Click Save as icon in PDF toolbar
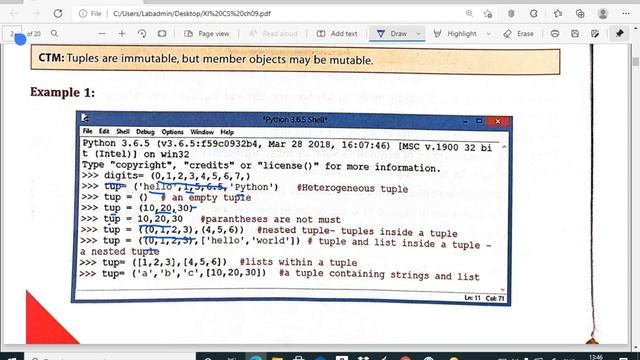The image size is (640, 360). 595,33
